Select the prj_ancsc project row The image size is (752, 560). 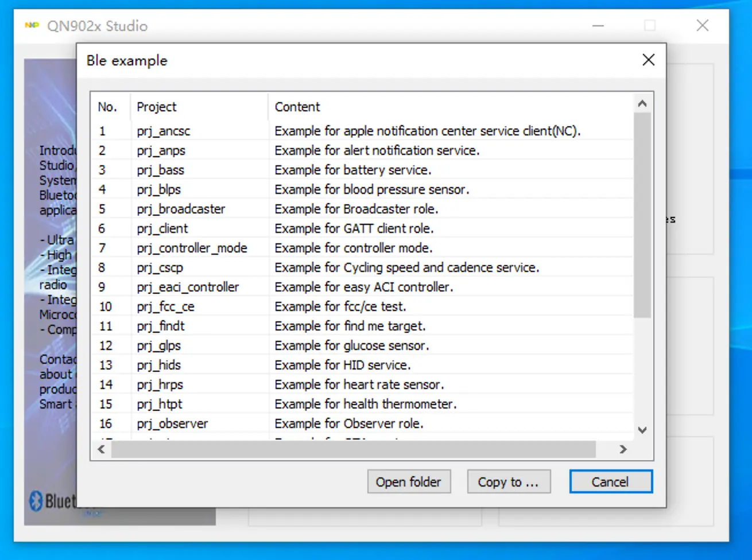[x=363, y=131]
